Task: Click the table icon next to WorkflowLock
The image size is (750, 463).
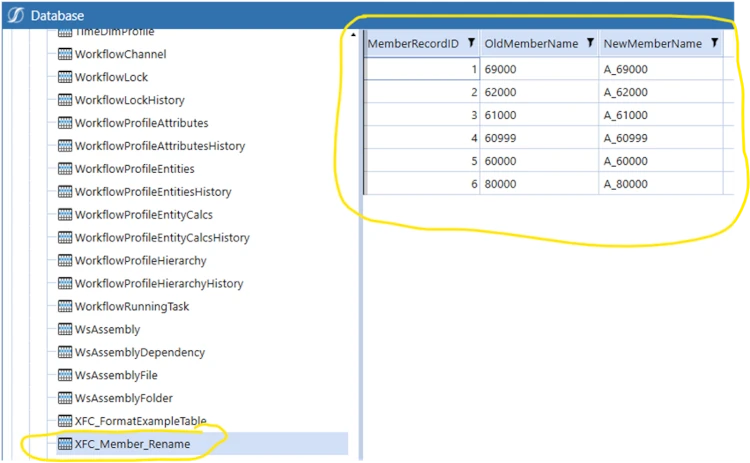Action: click(x=65, y=77)
